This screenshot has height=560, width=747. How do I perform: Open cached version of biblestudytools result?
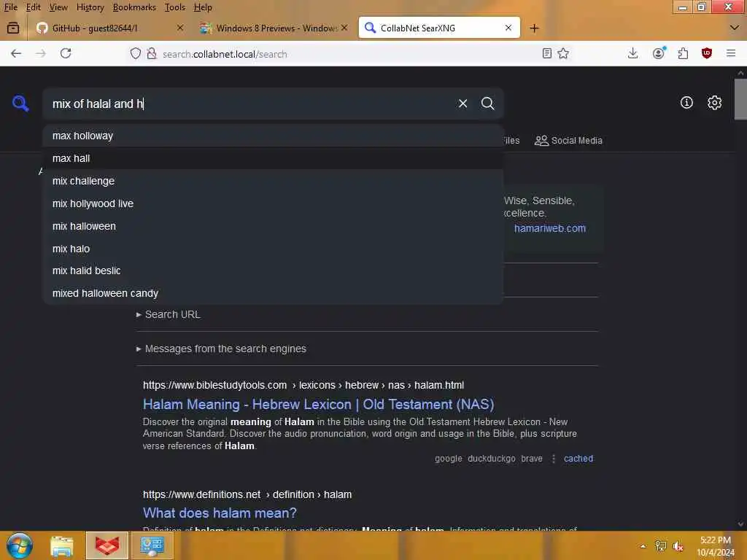[578, 459]
